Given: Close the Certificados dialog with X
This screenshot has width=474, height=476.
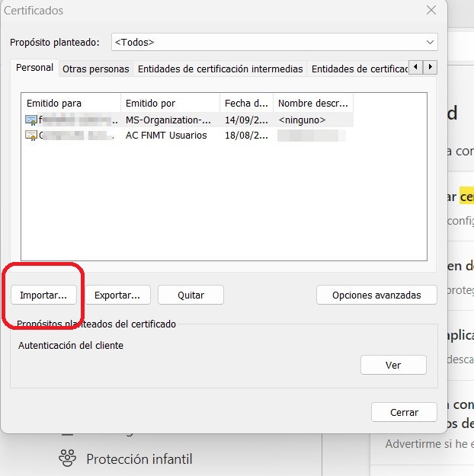Looking at the screenshot, I should tap(431, 10).
